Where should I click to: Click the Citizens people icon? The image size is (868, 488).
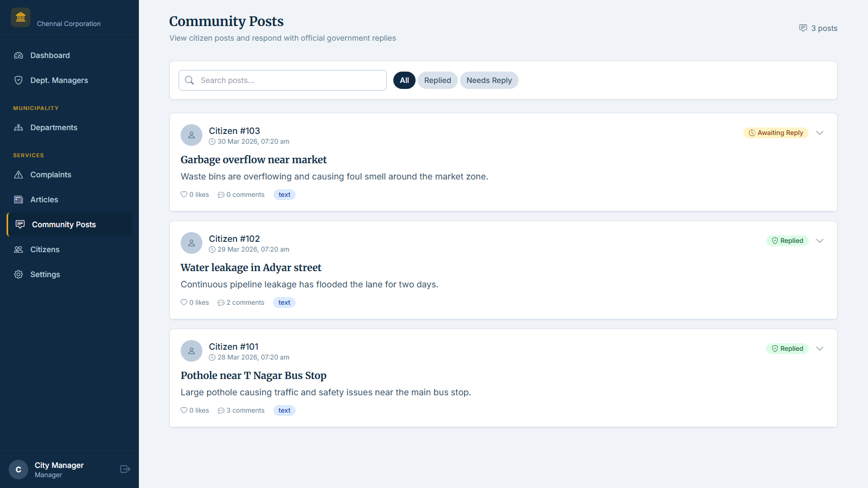pos(18,249)
